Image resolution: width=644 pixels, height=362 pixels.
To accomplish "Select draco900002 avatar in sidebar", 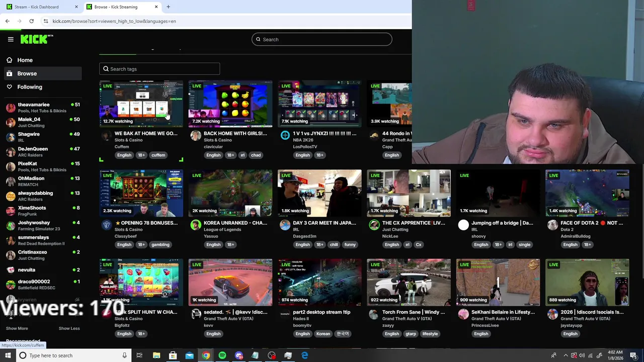I will click(11, 285).
